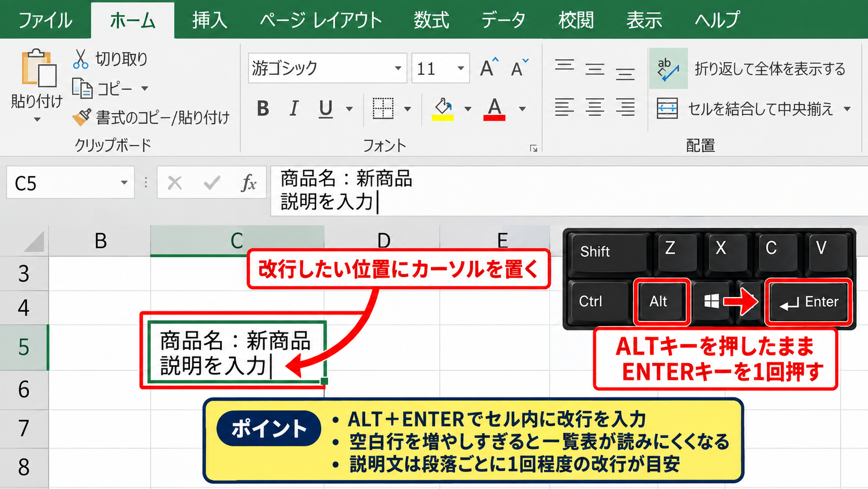The width and height of the screenshot is (868, 489).
Task: Open the Name Box dropdown arrow
Action: (x=124, y=182)
